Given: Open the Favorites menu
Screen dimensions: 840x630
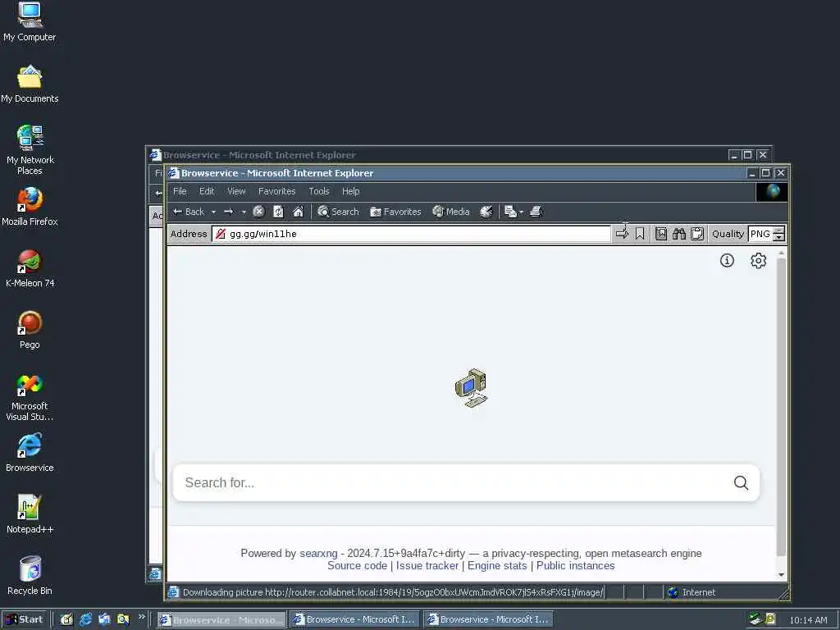Looking at the screenshot, I should (277, 191).
